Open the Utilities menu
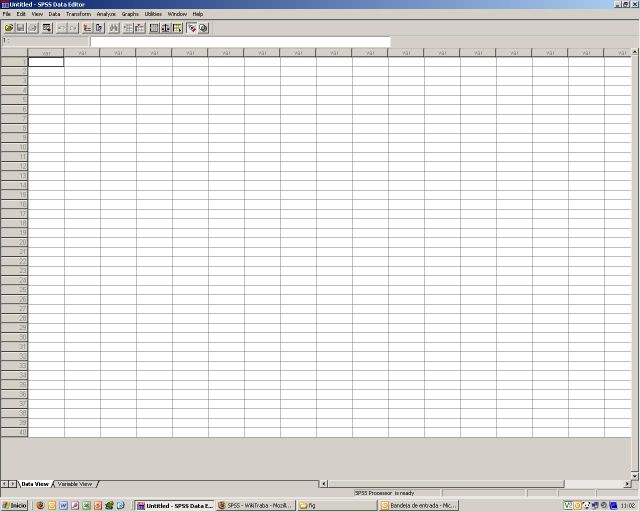 point(153,14)
